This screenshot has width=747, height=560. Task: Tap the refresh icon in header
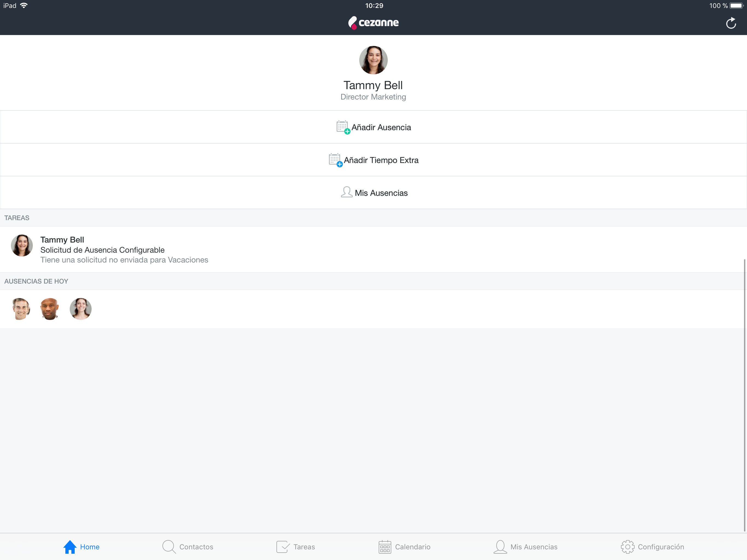point(731,23)
